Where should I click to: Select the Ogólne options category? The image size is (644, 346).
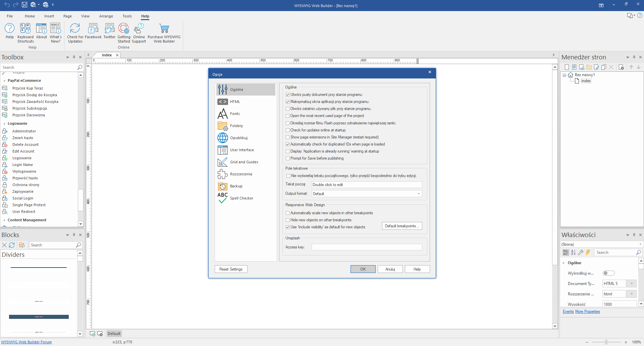click(246, 90)
